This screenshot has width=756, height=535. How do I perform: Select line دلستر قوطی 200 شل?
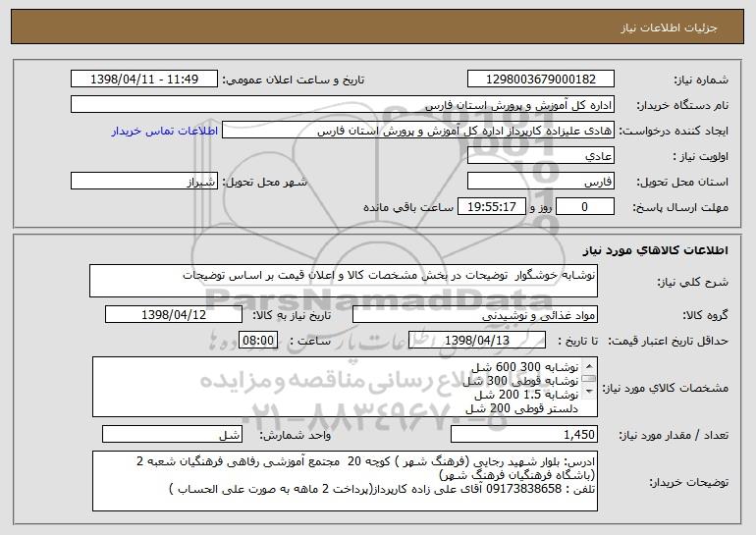point(521,409)
